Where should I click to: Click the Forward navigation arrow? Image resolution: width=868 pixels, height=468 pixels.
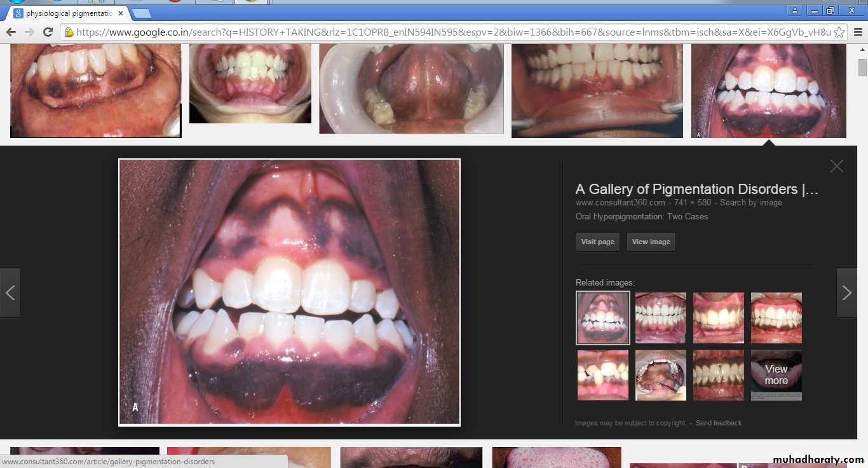point(29,32)
